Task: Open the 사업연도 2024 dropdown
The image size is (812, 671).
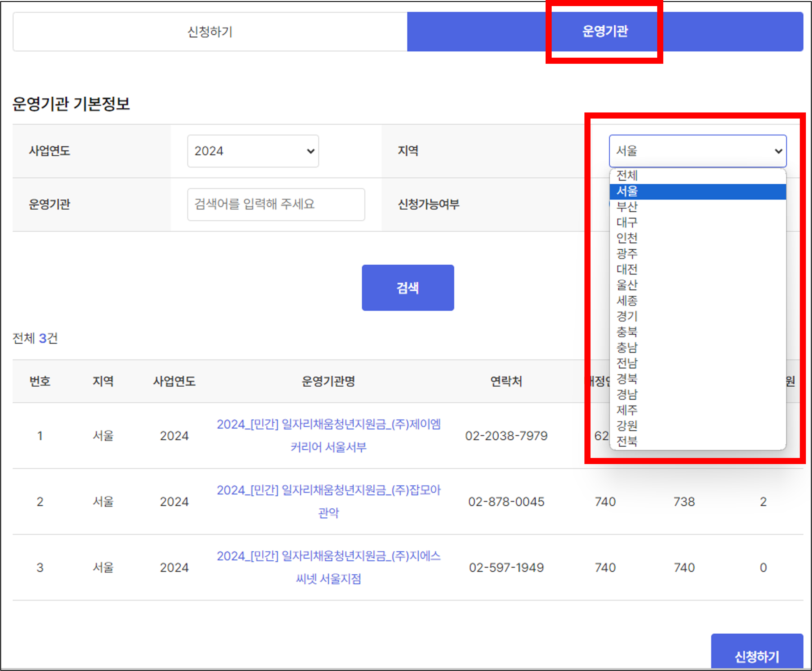Action: 253,151
